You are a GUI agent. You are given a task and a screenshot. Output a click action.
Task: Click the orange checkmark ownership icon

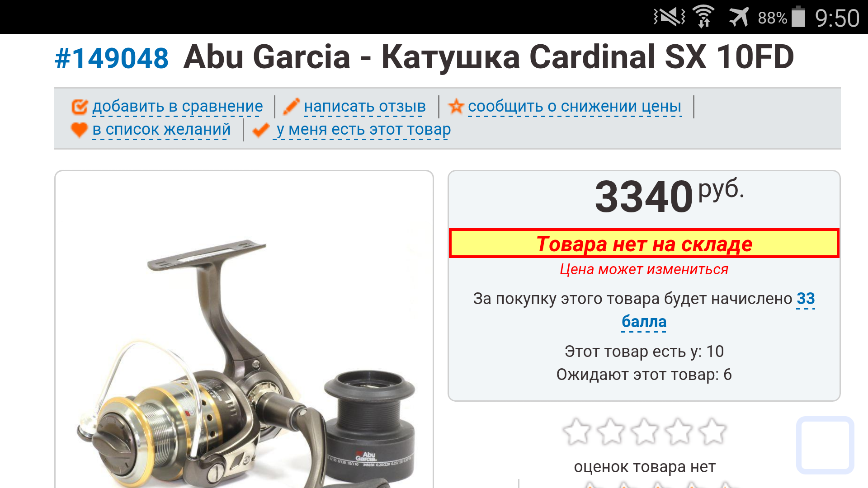click(261, 130)
